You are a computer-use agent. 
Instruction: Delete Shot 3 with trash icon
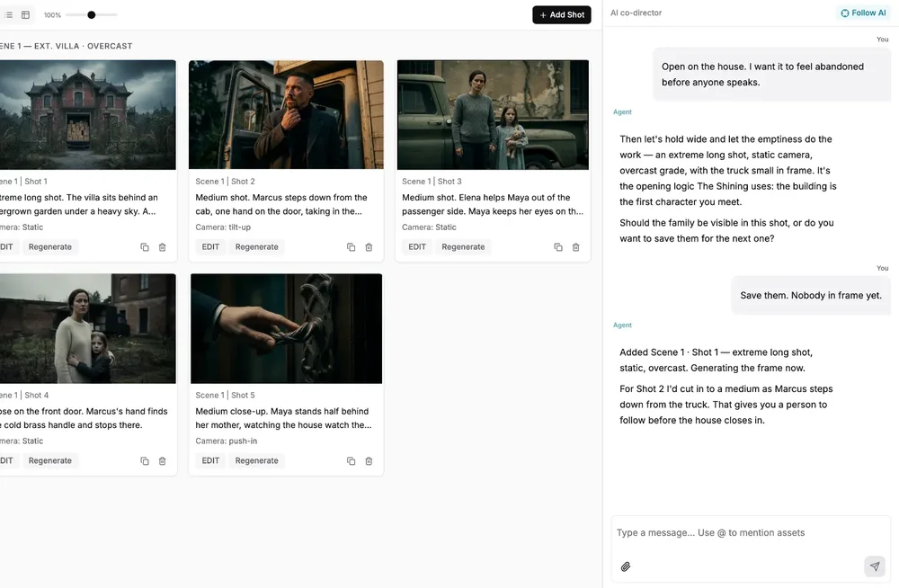pyautogui.click(x=575, y=247)
